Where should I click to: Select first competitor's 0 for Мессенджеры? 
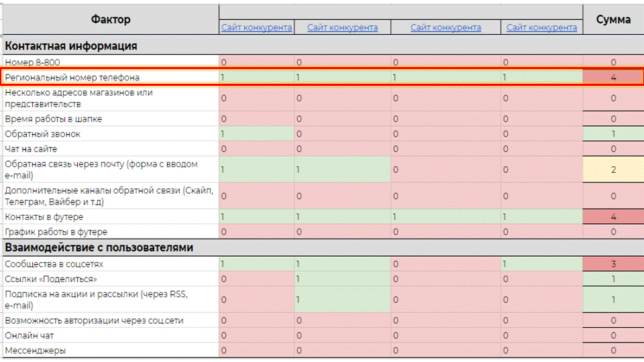[x=257, y=351]
